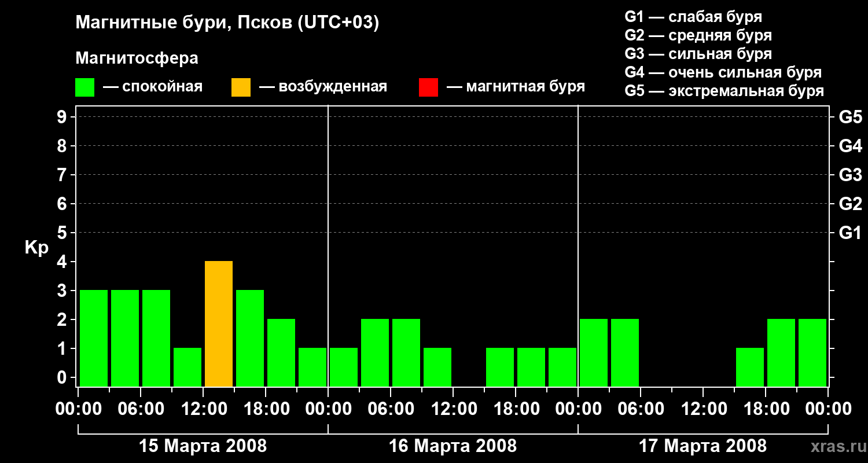The image size is (868, 463).
Task: Click the '18:00' time label for 15 Марта
Action: 266,409
